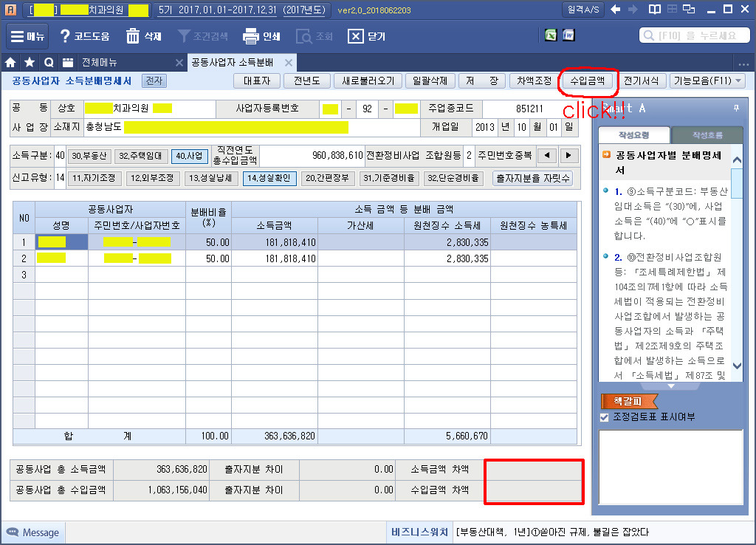Navigate forward with right arrow in title bar

click(x=633, y=9)
